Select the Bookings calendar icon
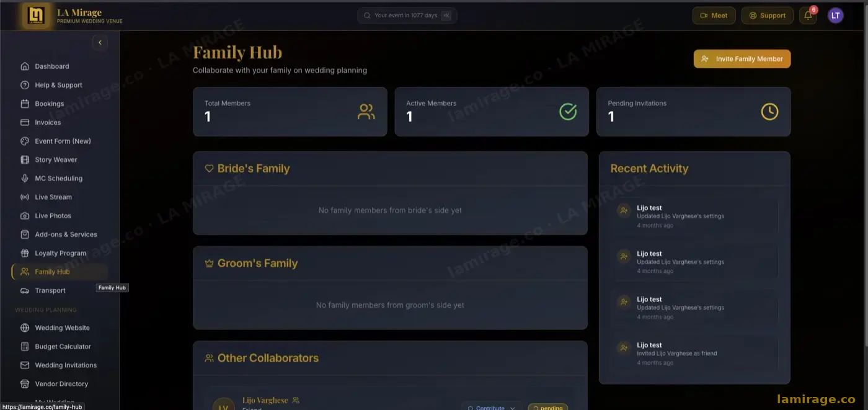The width and height of the screenshot is (868, 410). click(25, 104)
